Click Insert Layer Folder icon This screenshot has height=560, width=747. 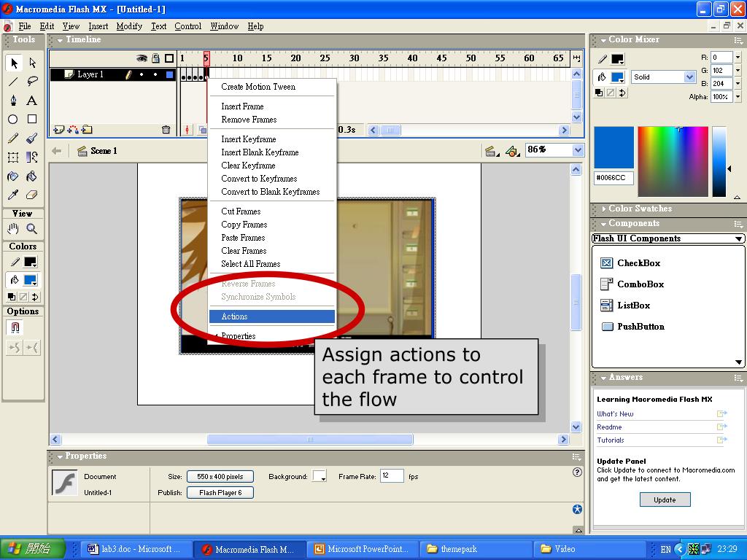tap(88, 130)
